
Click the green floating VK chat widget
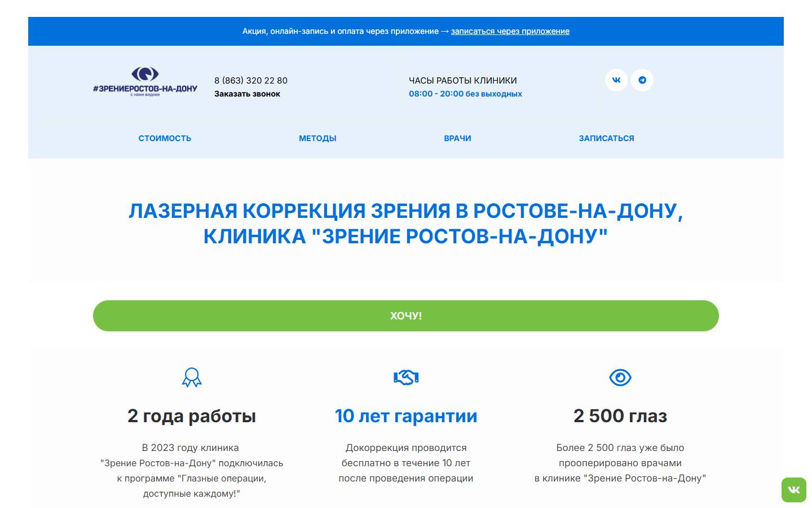pyautogui.click(x=794, y=489)
